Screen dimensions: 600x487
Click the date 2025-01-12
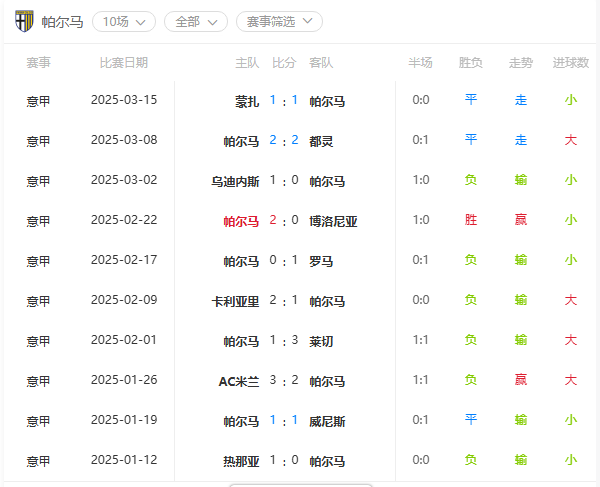[124, 460]
